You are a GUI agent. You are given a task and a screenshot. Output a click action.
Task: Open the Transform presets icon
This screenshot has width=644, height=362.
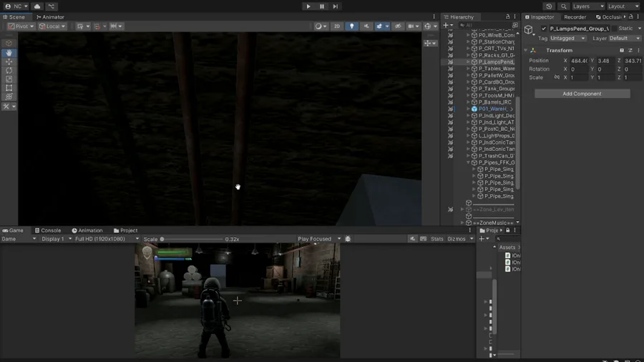coord(630,50)
